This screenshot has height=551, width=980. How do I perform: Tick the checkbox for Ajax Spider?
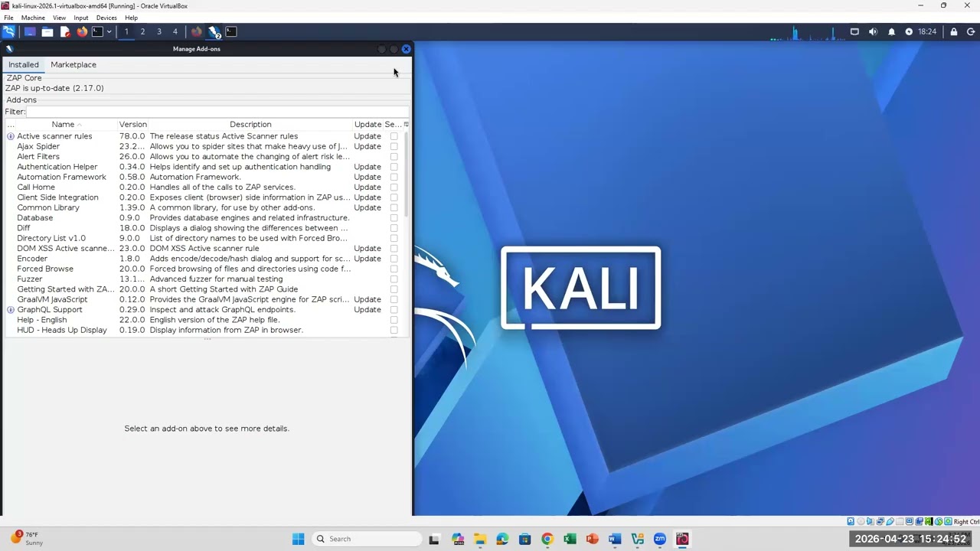[x=394, y=146]
